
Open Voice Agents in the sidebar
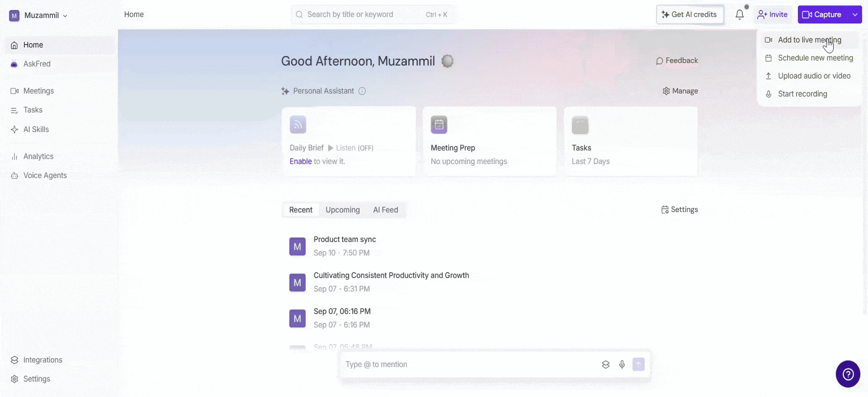60,175
